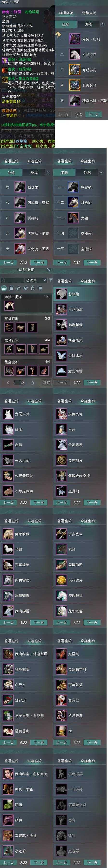Switch to 外观 tab above 赤兔·衍羽 list
The width and height of the screenshot is (108, 868).
coord(89,24)
